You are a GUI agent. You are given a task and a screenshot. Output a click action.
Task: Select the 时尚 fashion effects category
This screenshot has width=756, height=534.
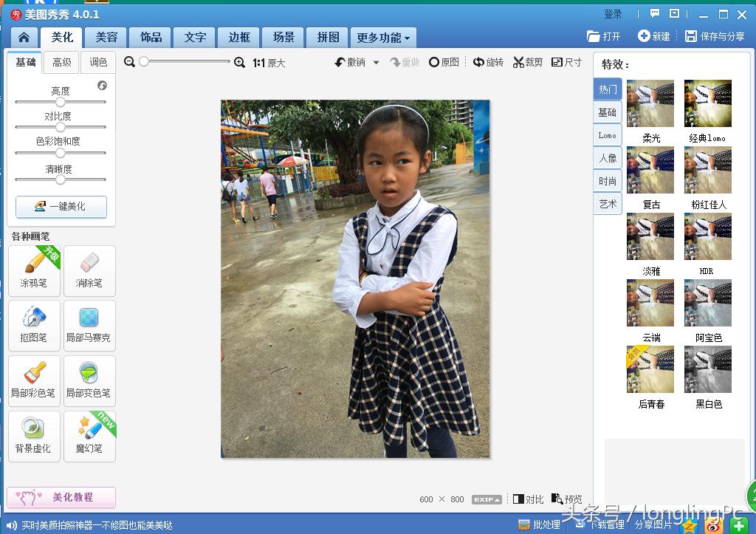click(608, 182)
